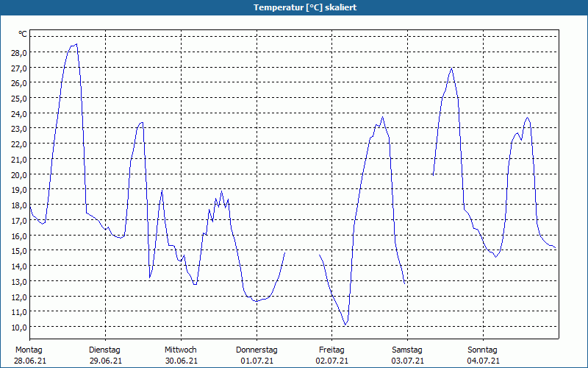Screen dimensions: 588x368
Task: Click the 15,0 y-axis label
Action: [19, 251]
